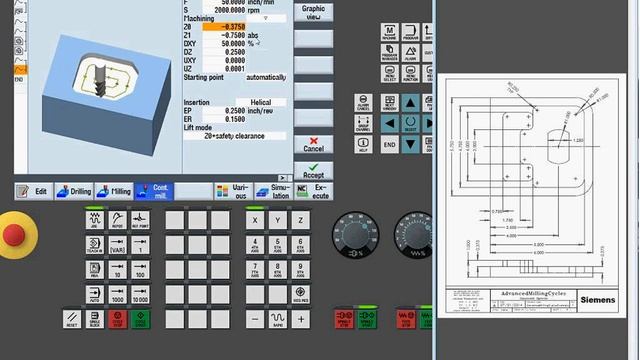Click the red CYCLE STOP key
Viewport: 640px width, 360px height.
118,319
